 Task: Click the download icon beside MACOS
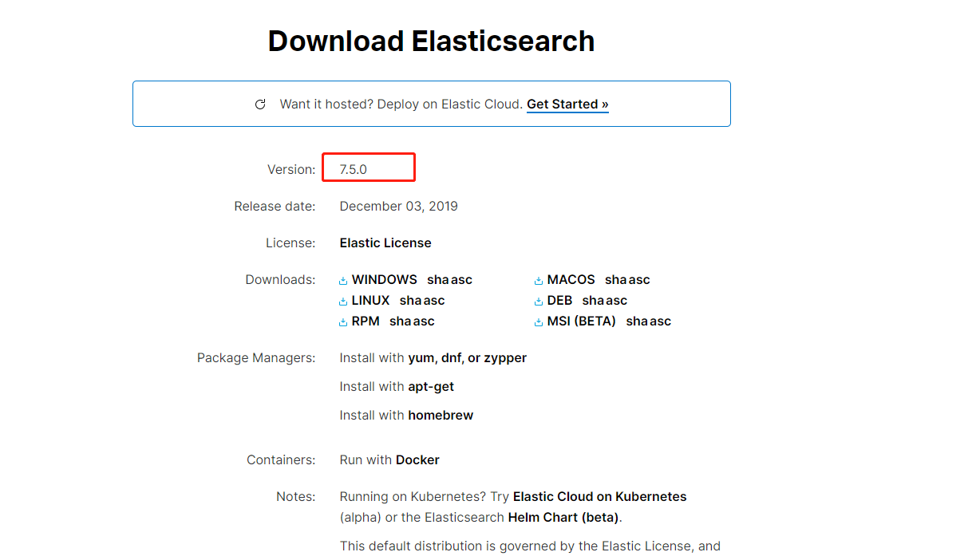[x=539, y=281]
